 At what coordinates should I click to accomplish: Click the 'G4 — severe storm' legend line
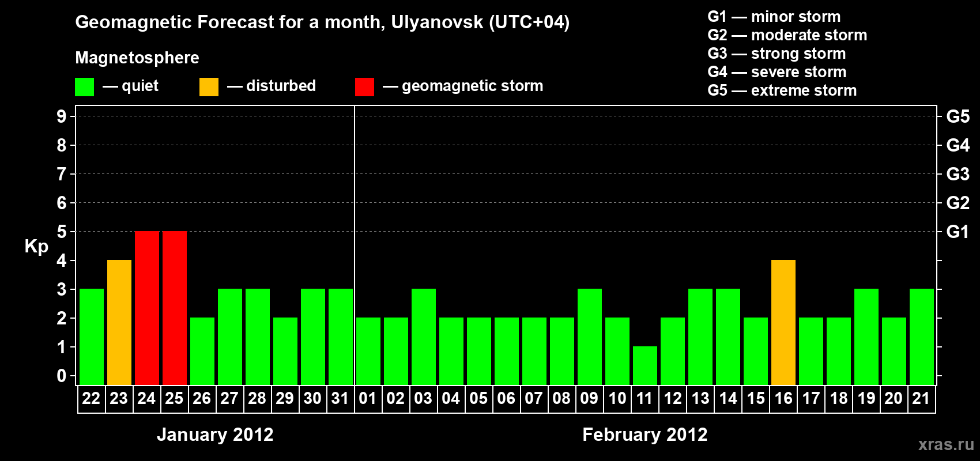coord(777,72)
